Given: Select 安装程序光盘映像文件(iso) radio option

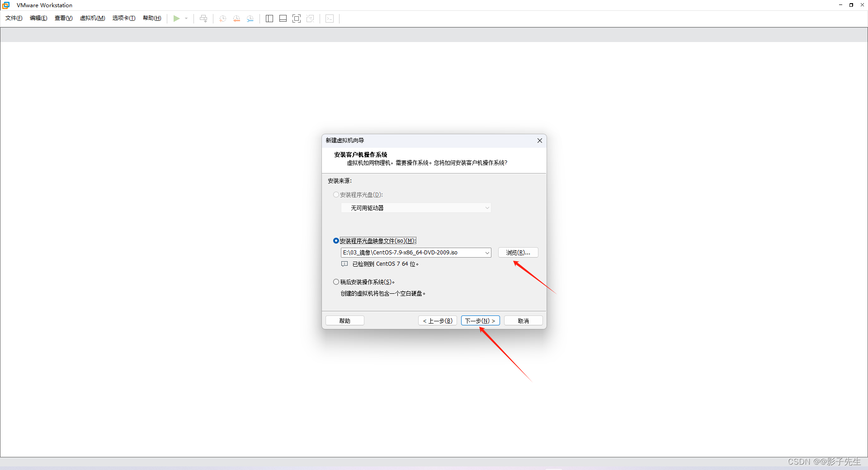Looking at the screenshot, I should point(336,241).
